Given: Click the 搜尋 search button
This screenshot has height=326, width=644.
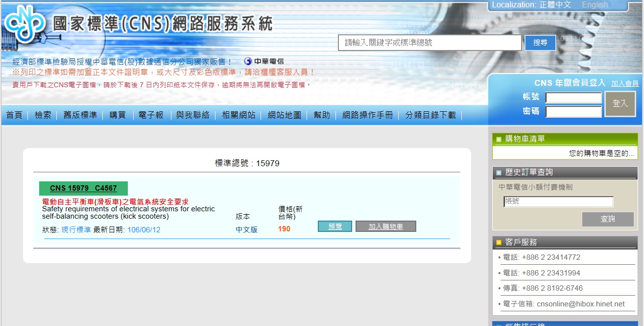Looking at the screenshot, I should click(540, 43).
